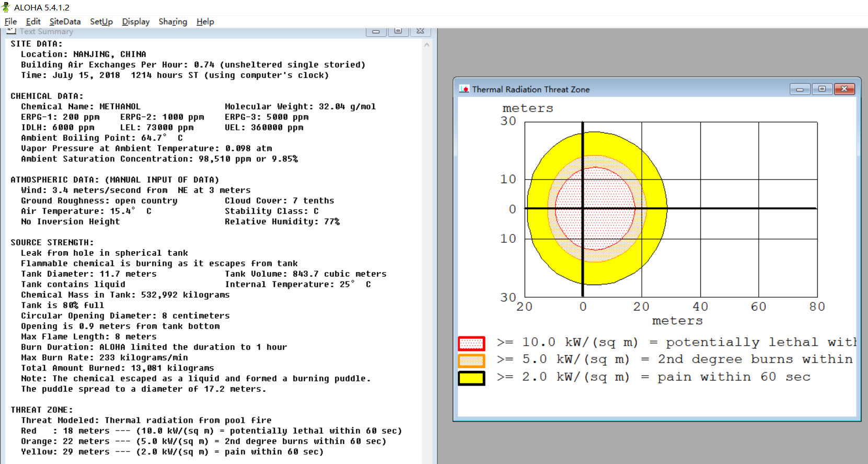The height and width of the screenshot is (464, 868).
Task: Open the Edit menu
Action: (33, 21)
